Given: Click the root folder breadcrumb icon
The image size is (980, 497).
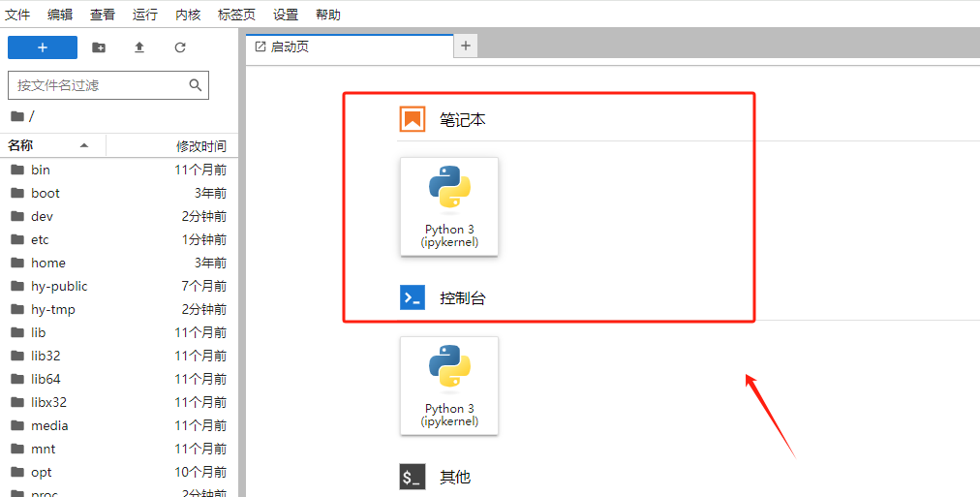Looking at the screenshot, I should 17,116.
